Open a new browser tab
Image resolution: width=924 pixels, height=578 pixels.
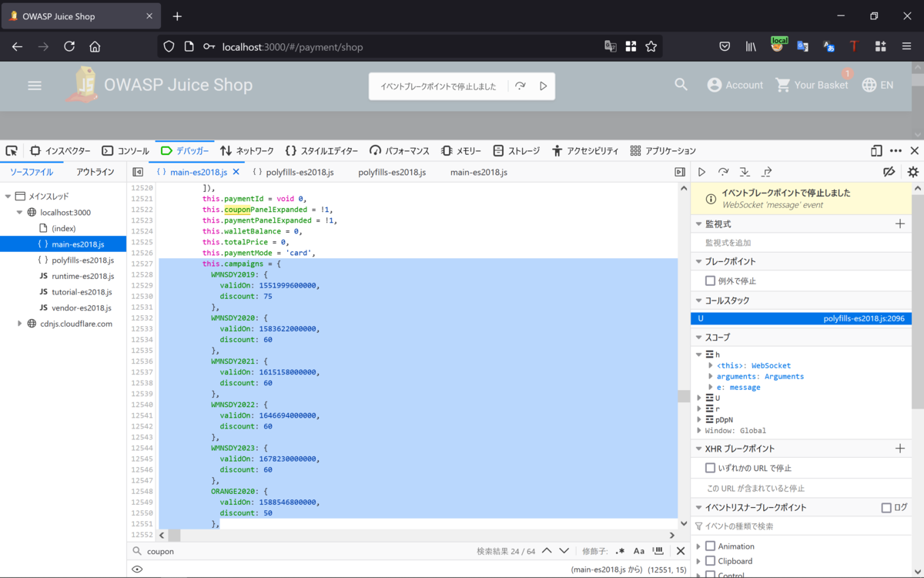[177, 16]
